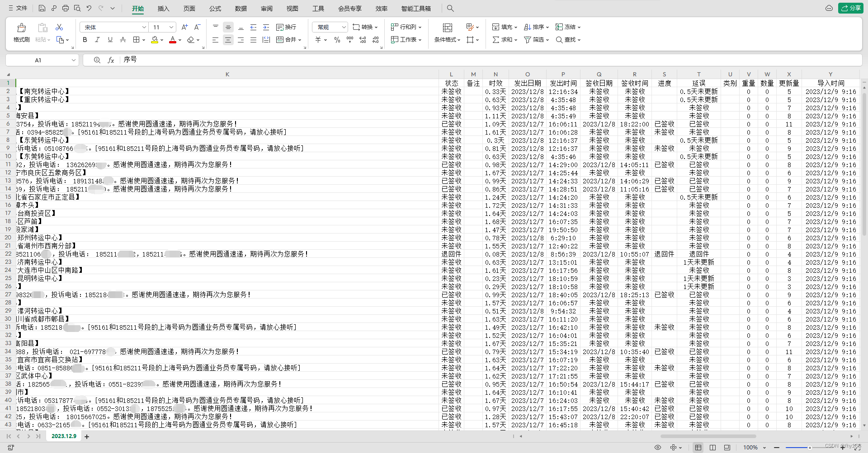868x453 pixels.
Task: Switch to the Review (审阅) tab
Action: pyautogui.click(x=267, y=9)
